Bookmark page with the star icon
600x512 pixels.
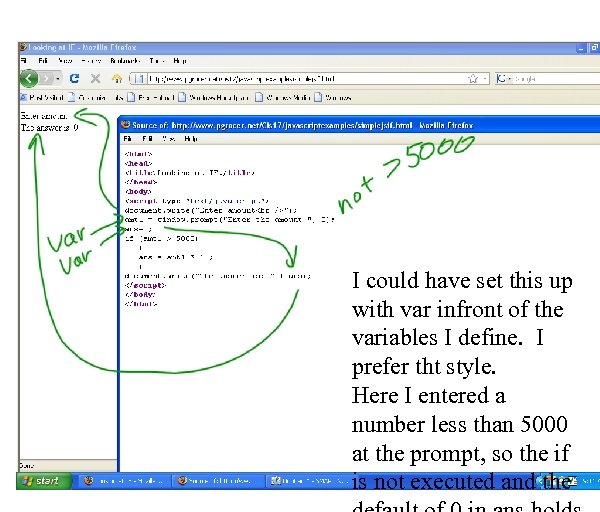pyautogui.click(x=473, y=79)
